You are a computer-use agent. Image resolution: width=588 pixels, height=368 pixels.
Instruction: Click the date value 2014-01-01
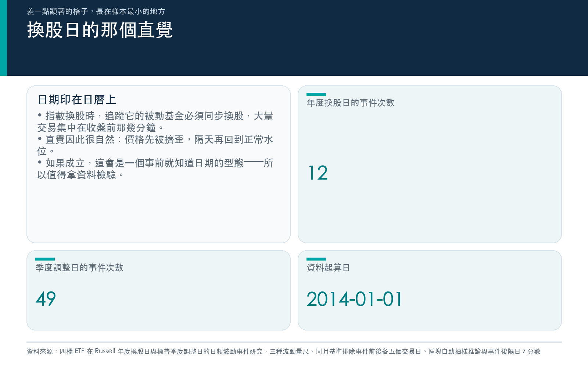tap(355, 299)
